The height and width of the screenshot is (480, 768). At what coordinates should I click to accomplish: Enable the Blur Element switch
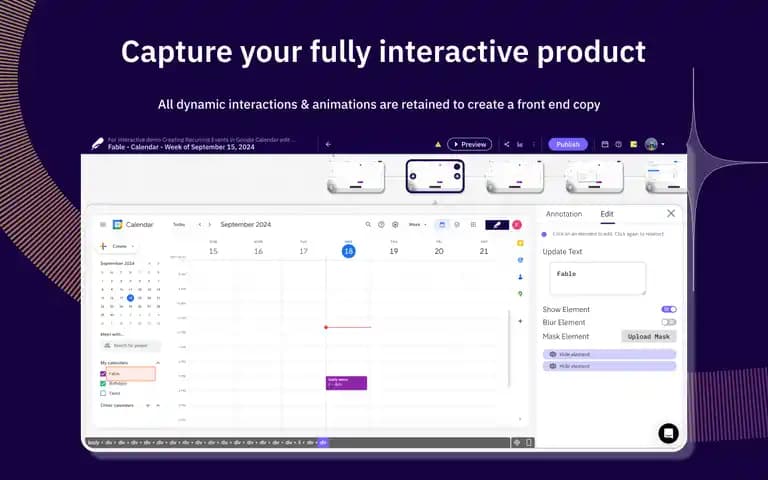click(669, 322)
